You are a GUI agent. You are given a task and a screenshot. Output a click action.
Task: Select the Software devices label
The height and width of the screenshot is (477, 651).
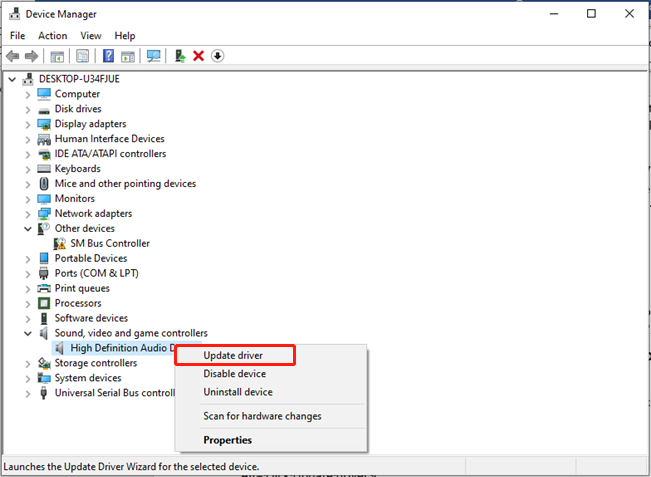tap(91, 318)
